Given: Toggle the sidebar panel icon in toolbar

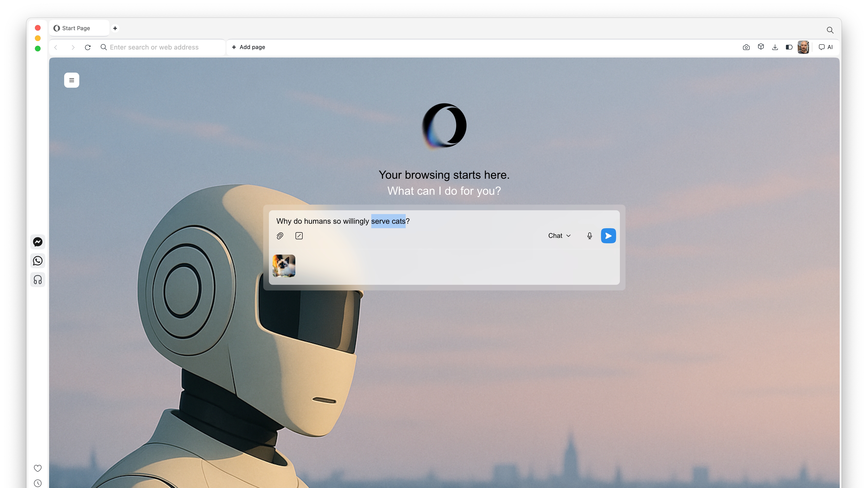Looking at the screenshot, I should [789, 47].
